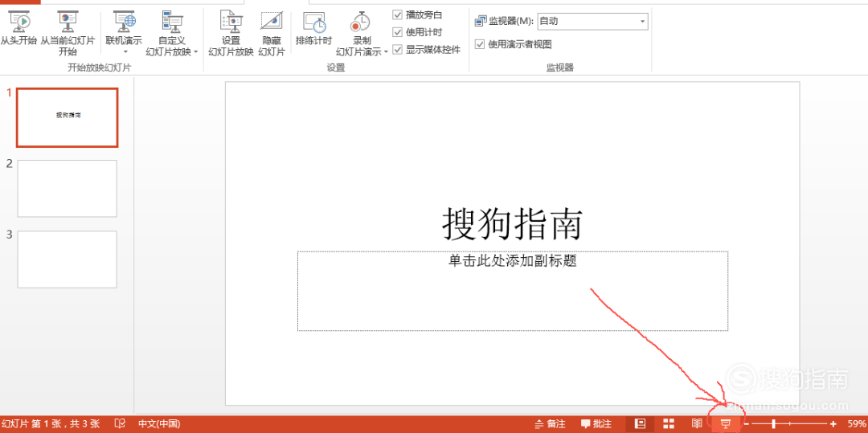
Task: Switch to Reading view icon
Action: point(697,423)
